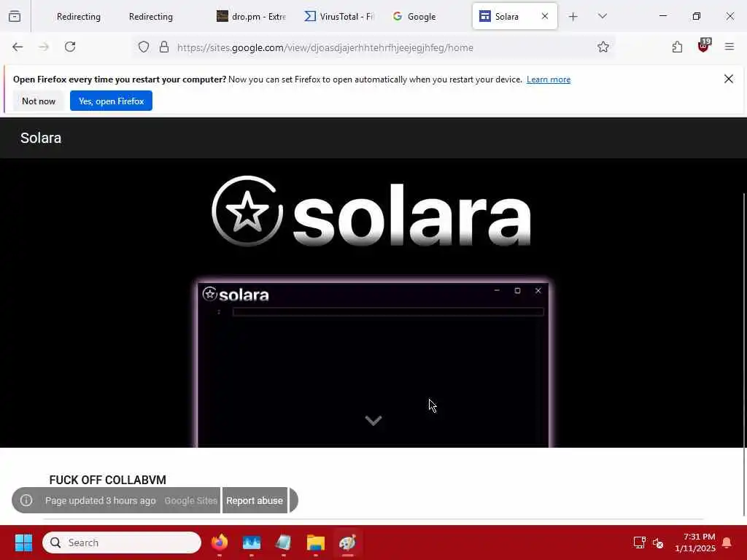Dismiss the Firefox startup notification
This screenshot has width=747, height=560.
(729, 79)
